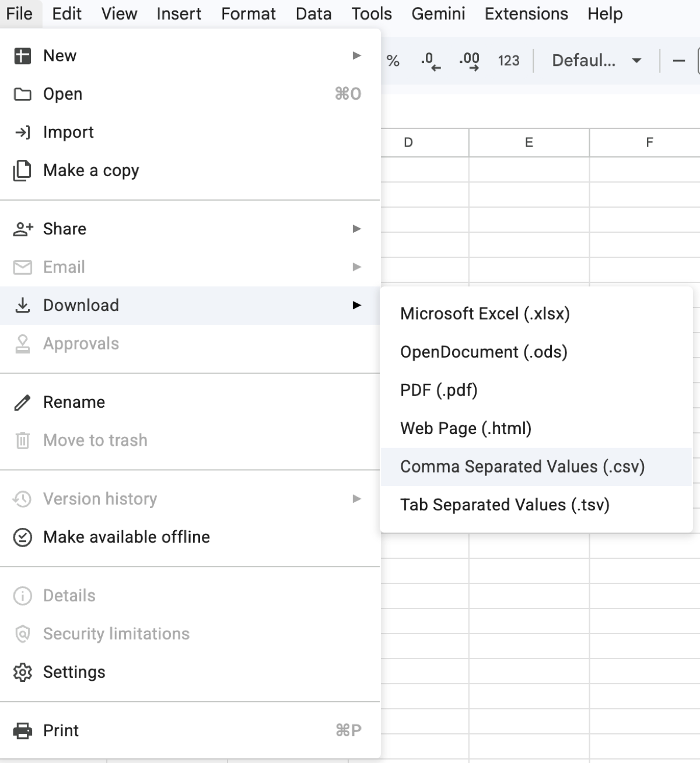Image resolution: width=700 pixels, height=763 pixels.
Task: Expand the Download submenu arrow
Action: coord(357,305)
